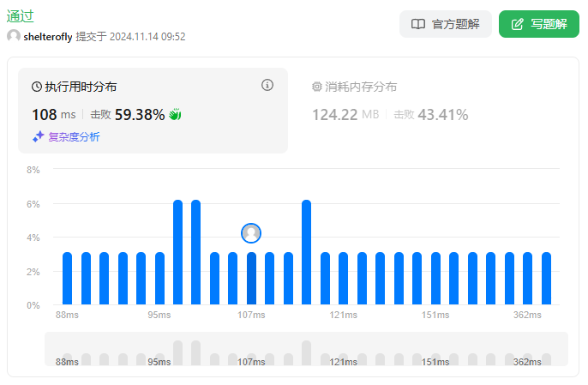Open 复杂度分析 complexity analysis link
The width and height of the screenshot is (588, 385).
(74, 137)
